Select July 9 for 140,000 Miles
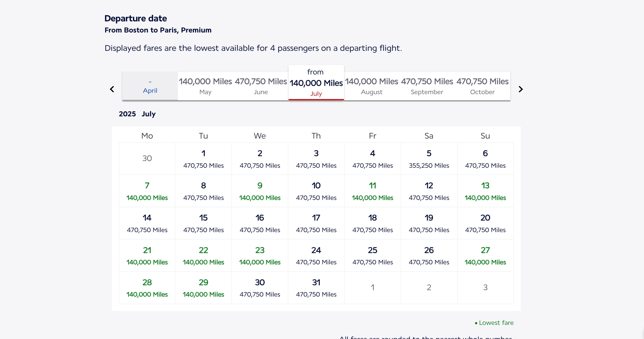The height and width of the screenshot is (339, 644). 260,191
